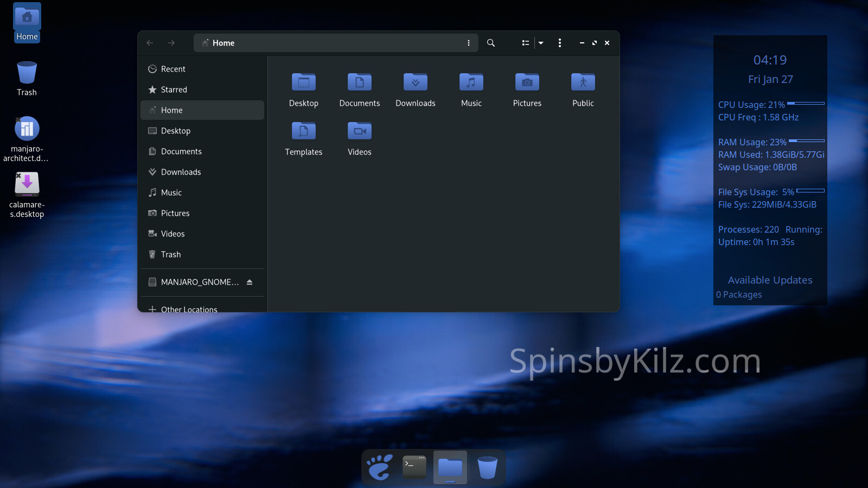
Task: Select the Public folder icon
Action: tap(583, 82)
